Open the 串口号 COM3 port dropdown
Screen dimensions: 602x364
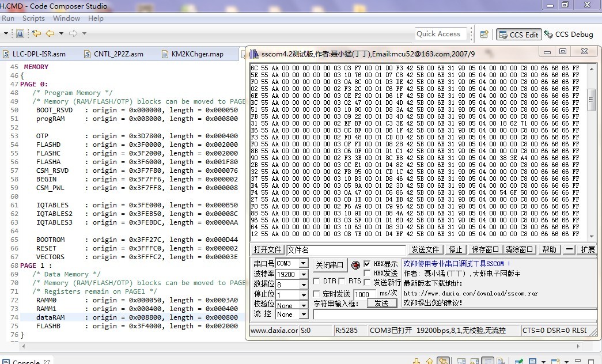click(303, 263)
